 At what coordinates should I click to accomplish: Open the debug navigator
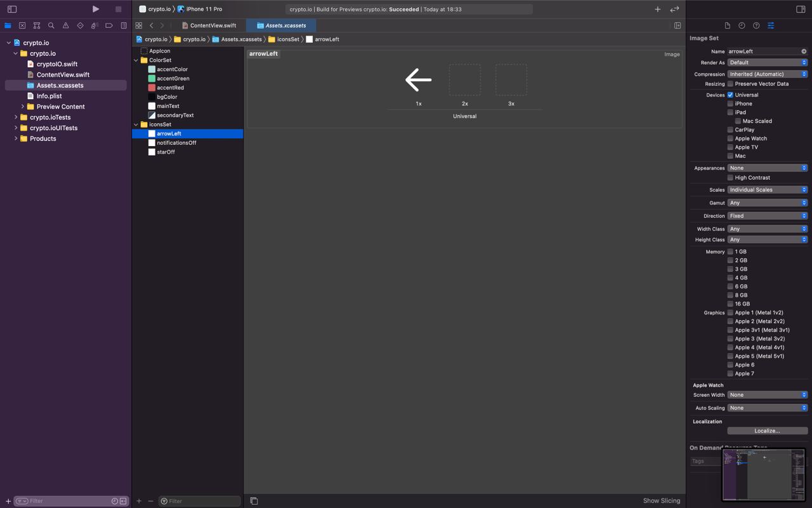(95, 25)
